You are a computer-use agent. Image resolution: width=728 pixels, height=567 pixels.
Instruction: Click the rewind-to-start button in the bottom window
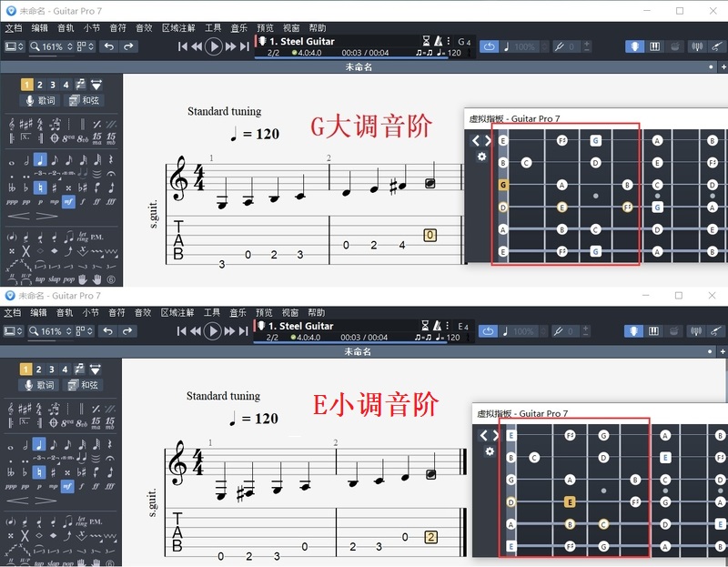(x=183, y=331)
